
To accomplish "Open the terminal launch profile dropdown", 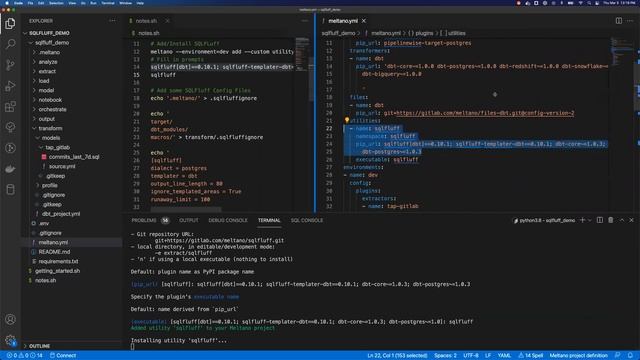I will pos(590,220).
